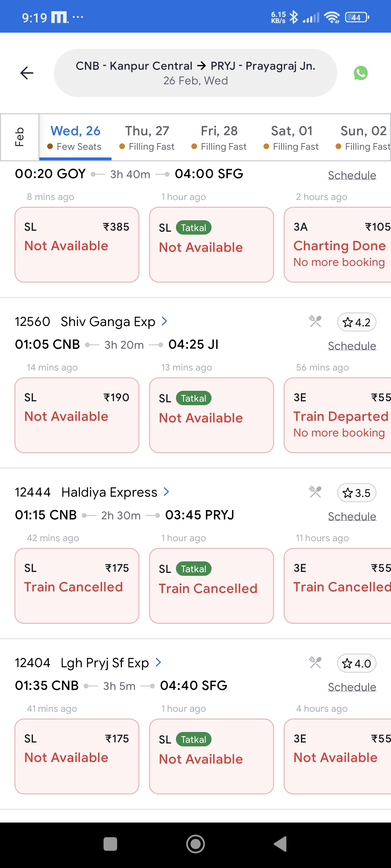Image resolution: width=391 pixels, height=868 pixels.
Task: Expand Haldiya Express details chevron
Action: [x=166, y=492]
